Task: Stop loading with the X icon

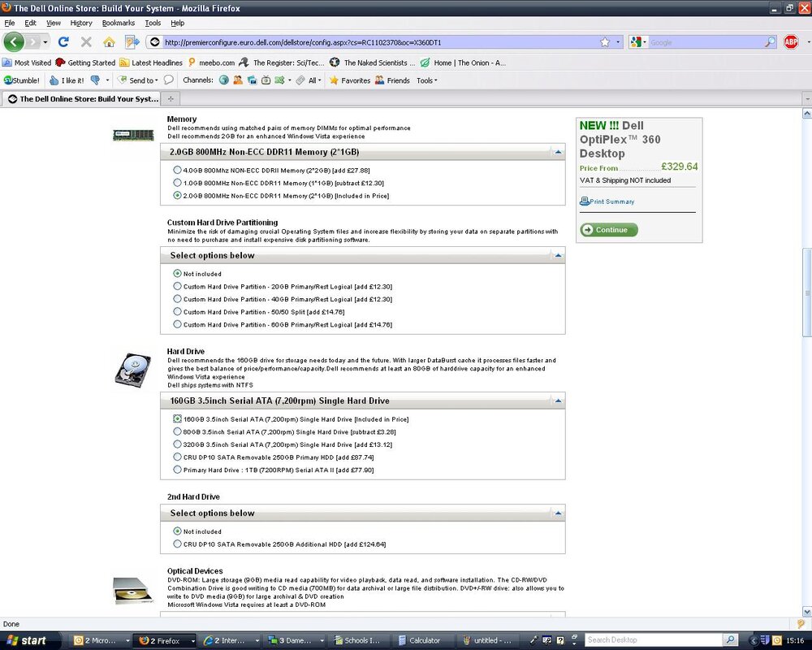Action: tap(86, 42)
